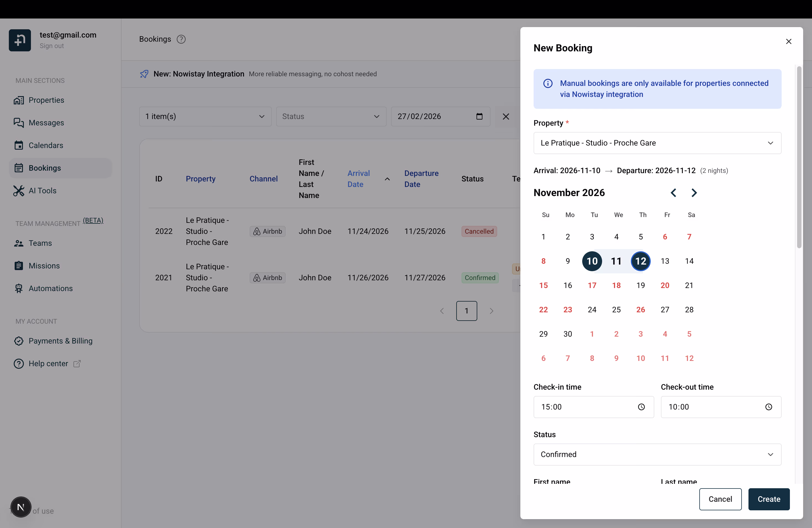Open Bookings in sidebar
Viewport: 812px width, 528px height.
click(60, 168)
